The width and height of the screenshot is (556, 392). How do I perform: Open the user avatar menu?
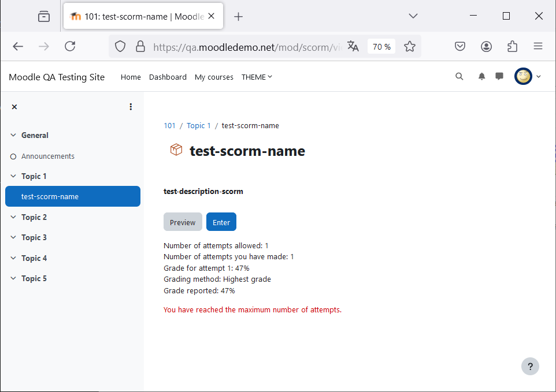[528, 76]
